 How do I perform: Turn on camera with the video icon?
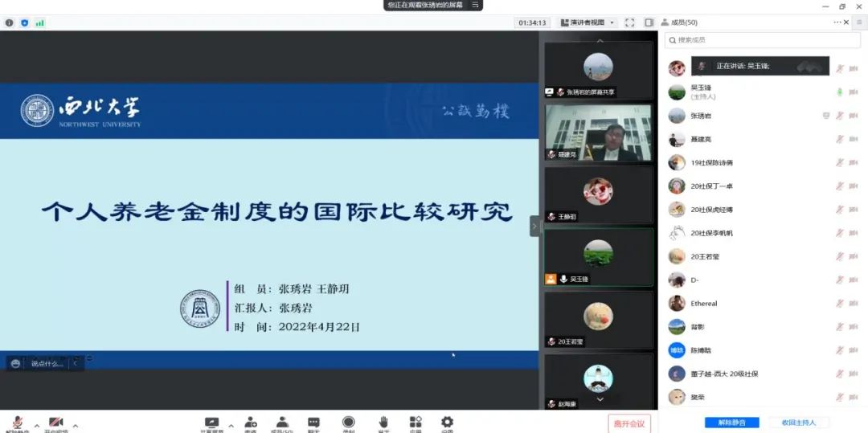tap(55, 423)
